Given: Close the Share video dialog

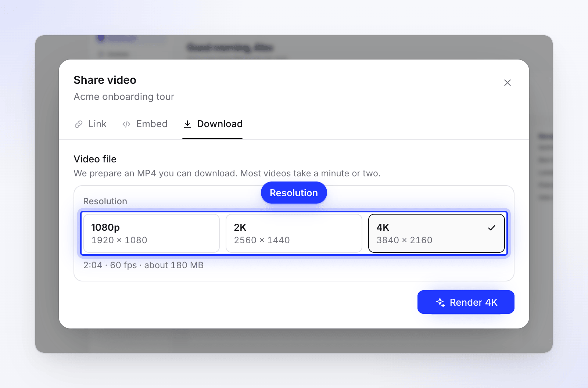Looking at the screenshot, I should pos(507,83).
